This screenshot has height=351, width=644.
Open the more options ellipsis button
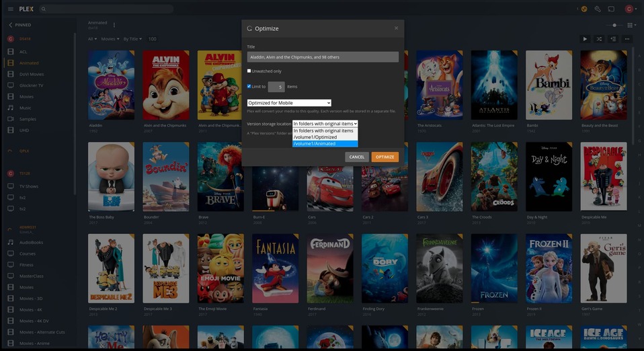(x=627, y=39)
